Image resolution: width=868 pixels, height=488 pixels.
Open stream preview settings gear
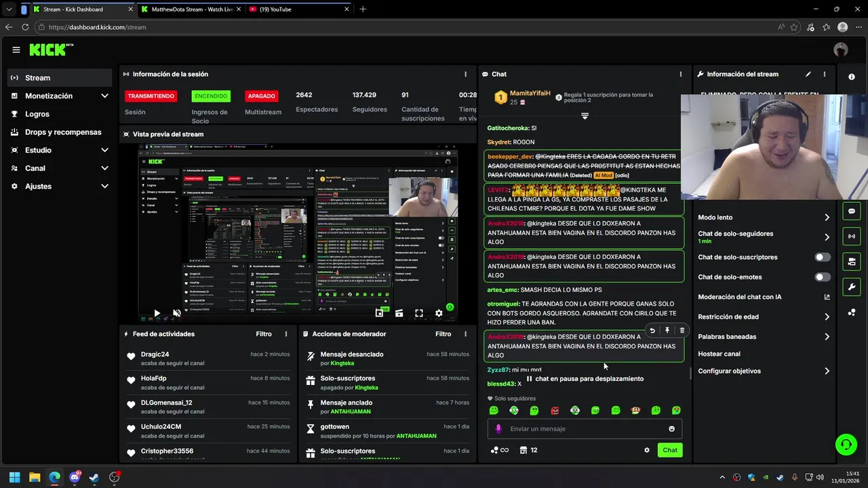point(439,313)
